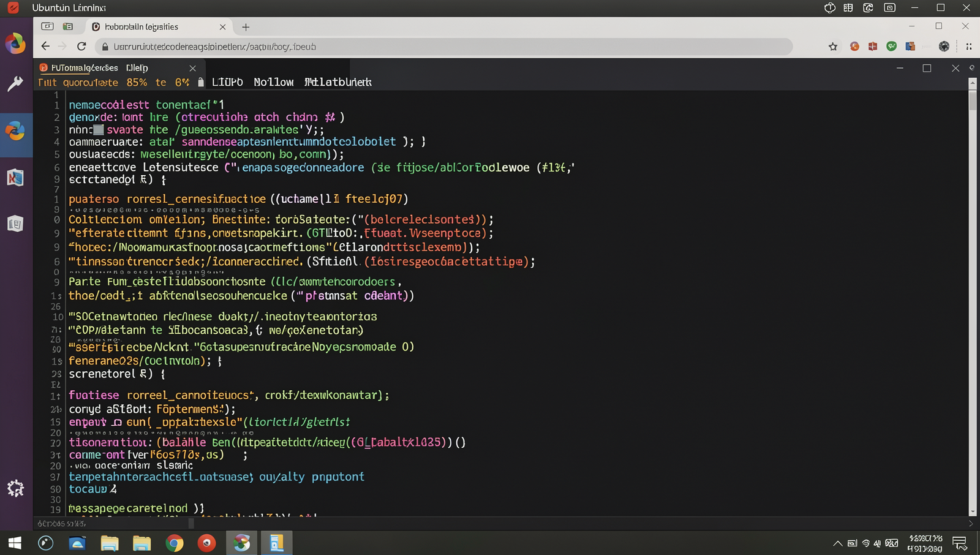Open the N document app in left dock
The image size is (980, 555).
(15, 178)
